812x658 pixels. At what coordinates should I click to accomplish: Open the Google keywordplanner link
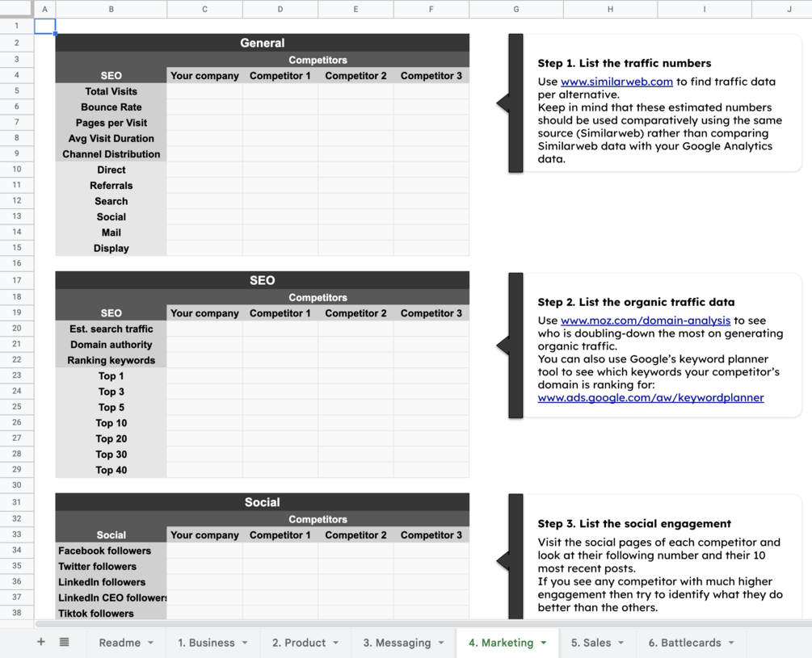pos(650,398)
